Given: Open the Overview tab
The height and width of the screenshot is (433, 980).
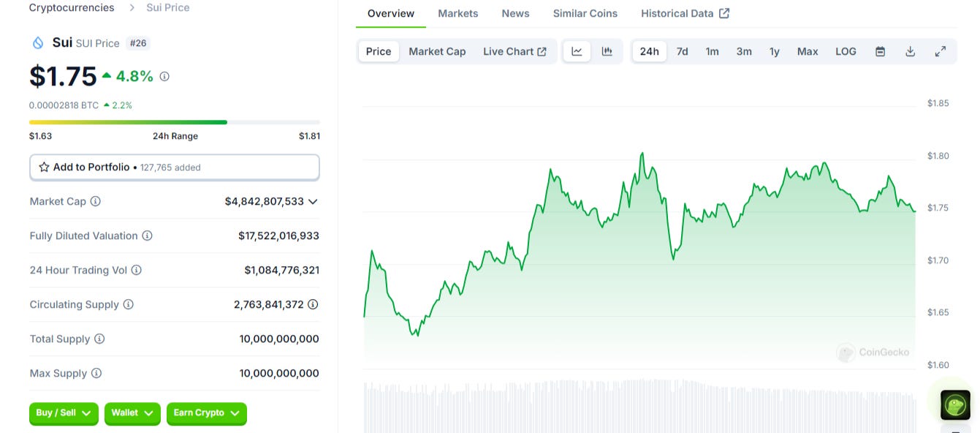Looking at the screenshot, I should pyautogui.click(x=391, y=13).
